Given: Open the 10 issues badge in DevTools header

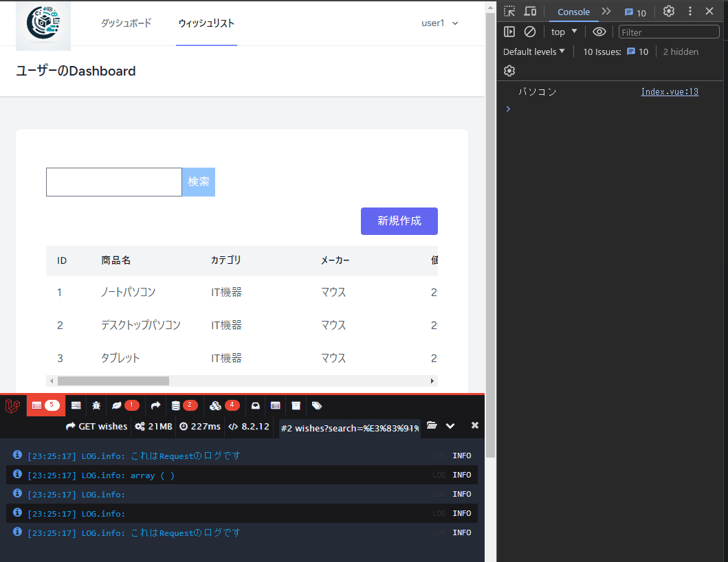Looking at the screenshot, I should (x=635, y=12).
